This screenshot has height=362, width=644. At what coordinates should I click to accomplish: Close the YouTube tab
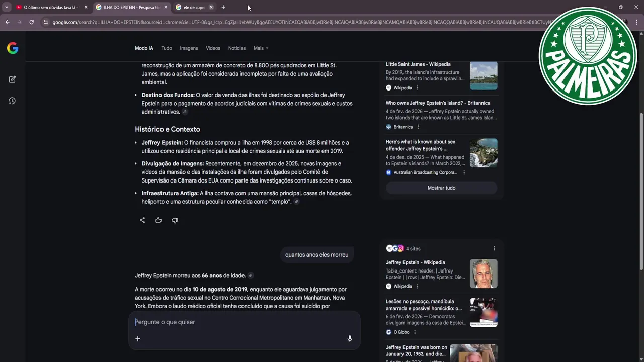(x=86, y=7)
